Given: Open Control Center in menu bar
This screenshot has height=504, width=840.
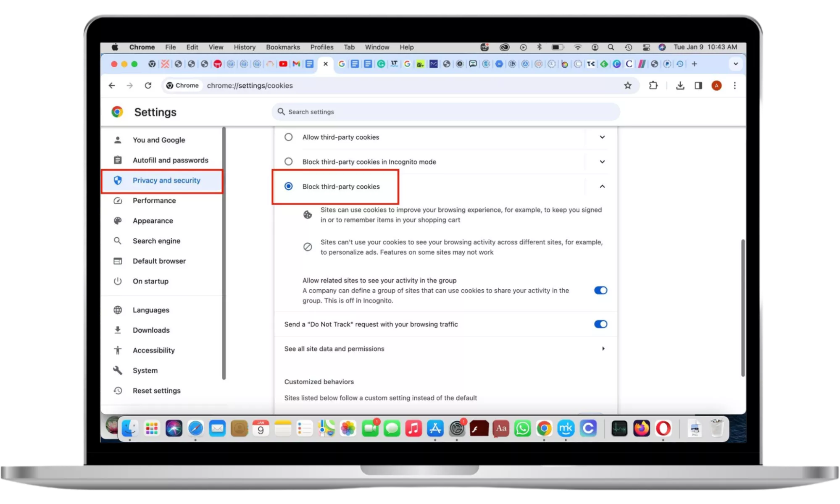Looking at the screenshot, I should [x=646, y=47].
